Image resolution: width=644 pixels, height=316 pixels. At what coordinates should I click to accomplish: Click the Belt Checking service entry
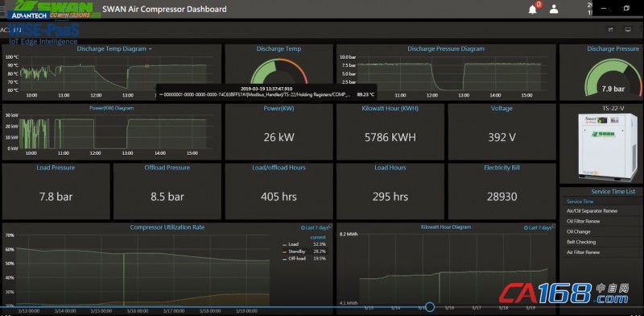tap(580, 242)
